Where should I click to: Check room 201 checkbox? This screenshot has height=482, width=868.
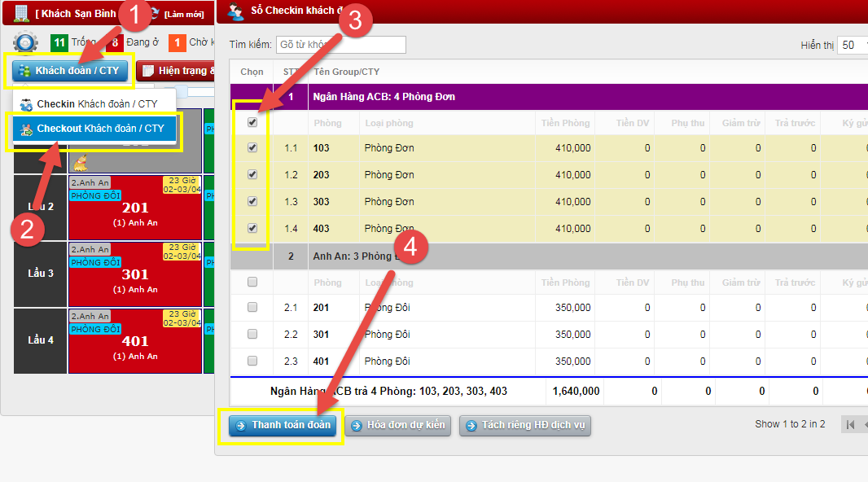(252, 307)
